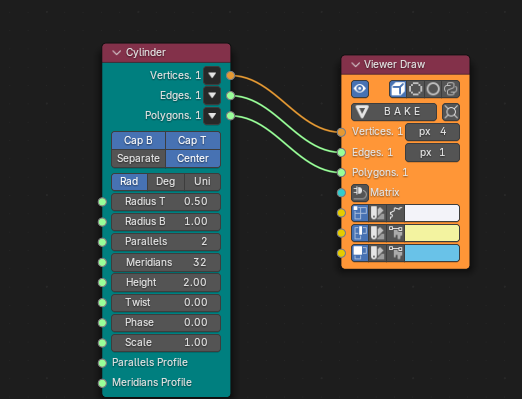Click the dashed circle icon in Viewer Draw

(x=415, y=89)
